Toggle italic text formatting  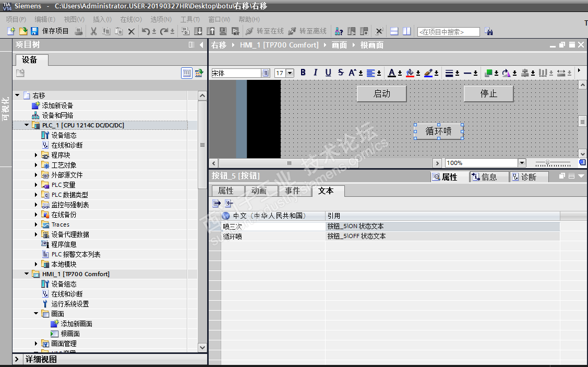click(315, 73)
